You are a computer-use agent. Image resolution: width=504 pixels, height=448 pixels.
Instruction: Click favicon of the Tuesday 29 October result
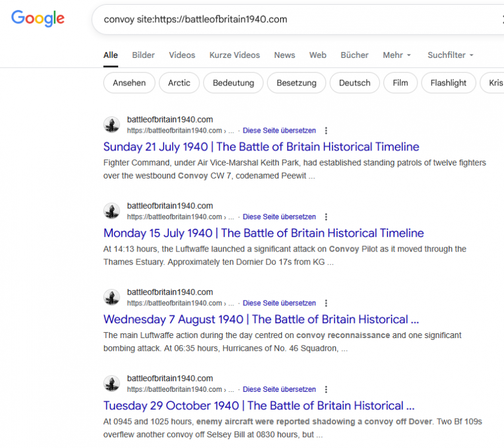[x=112, y=383]
